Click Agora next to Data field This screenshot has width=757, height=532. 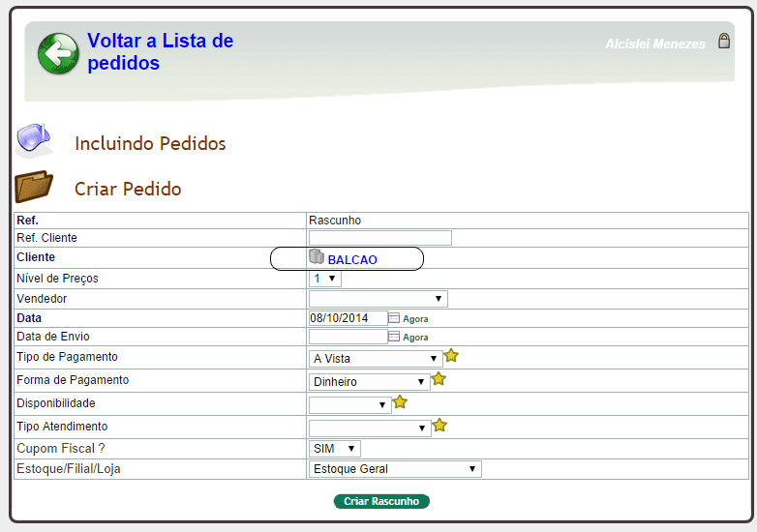(x=415, y=319)
